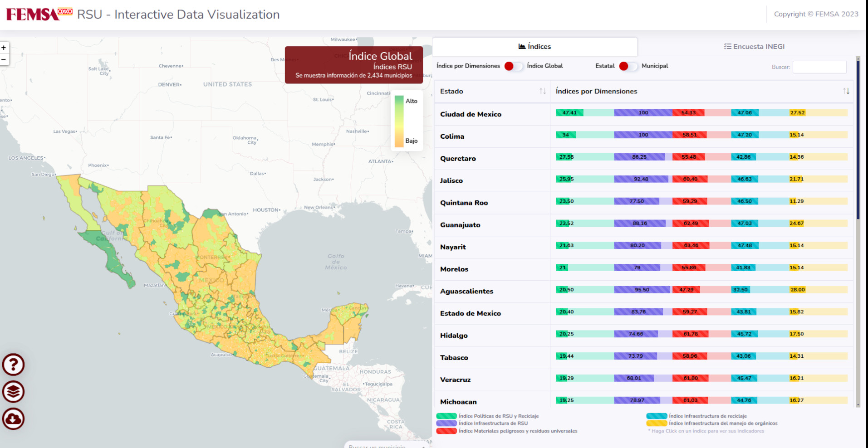Image resolution: width=868 pixels, height=448 pixels.
Task: Sort by Índices por Dimensiones arrows
Action: (846, 91)
